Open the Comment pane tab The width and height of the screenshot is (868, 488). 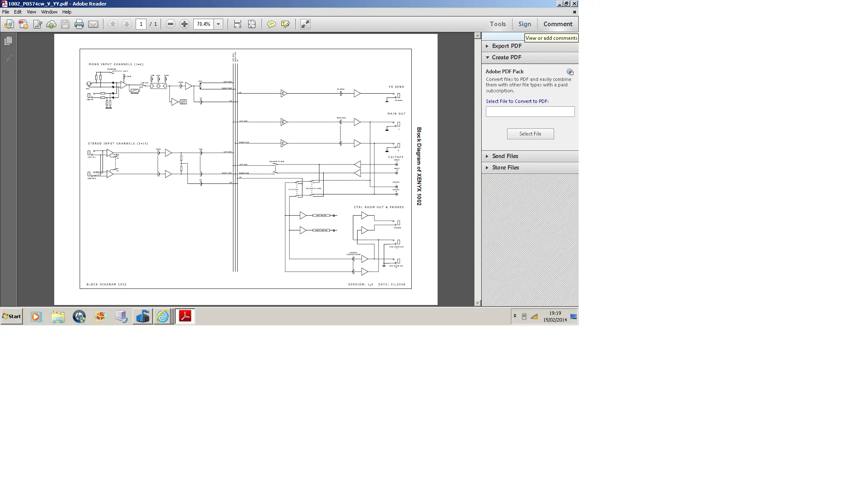pos(557,24)
